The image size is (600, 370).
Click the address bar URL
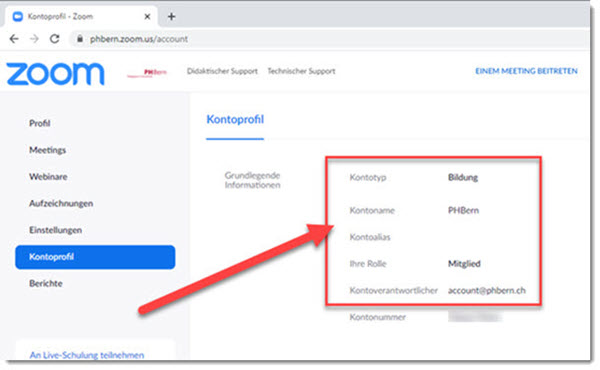point(139,39)
